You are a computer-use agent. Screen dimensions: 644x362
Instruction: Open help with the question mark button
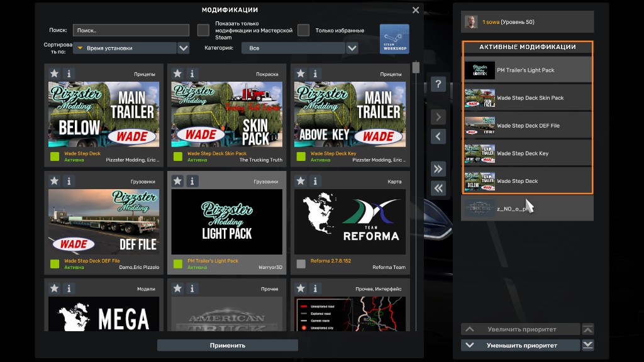coord(438,85)
